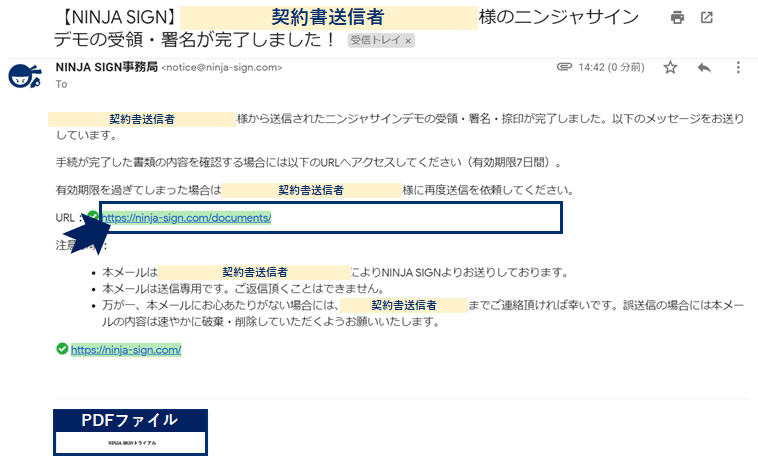Click the To recipient line
758x456 pixels.
click(x=61, y=84)
